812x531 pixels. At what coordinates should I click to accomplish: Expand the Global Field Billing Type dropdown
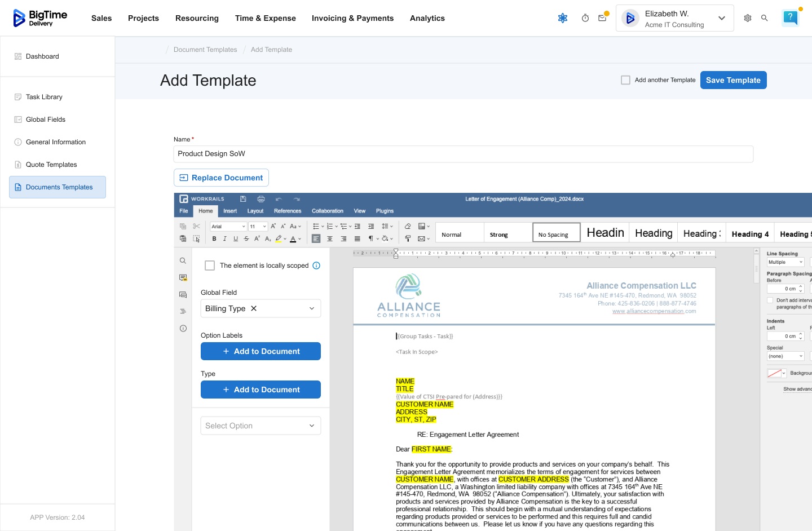[312, 308]
